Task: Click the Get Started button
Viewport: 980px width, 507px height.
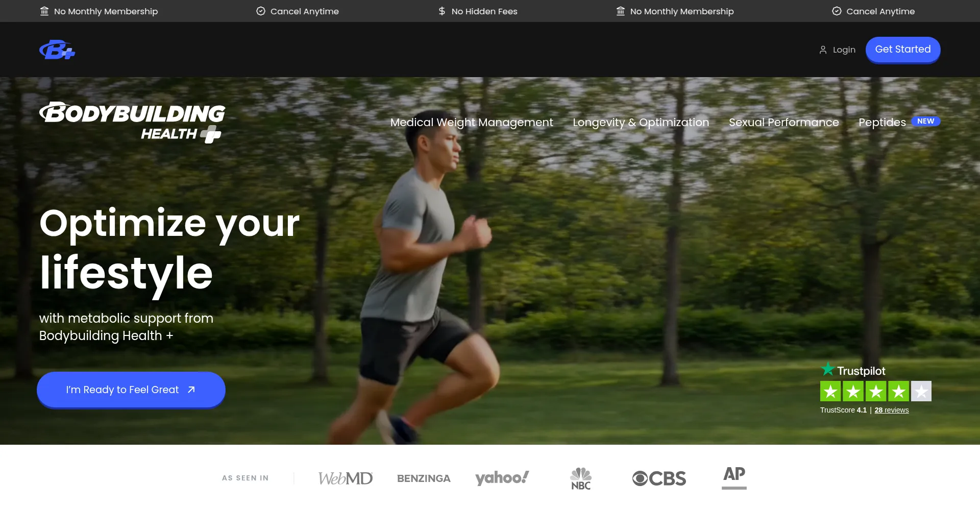Action: coord(903,50)
